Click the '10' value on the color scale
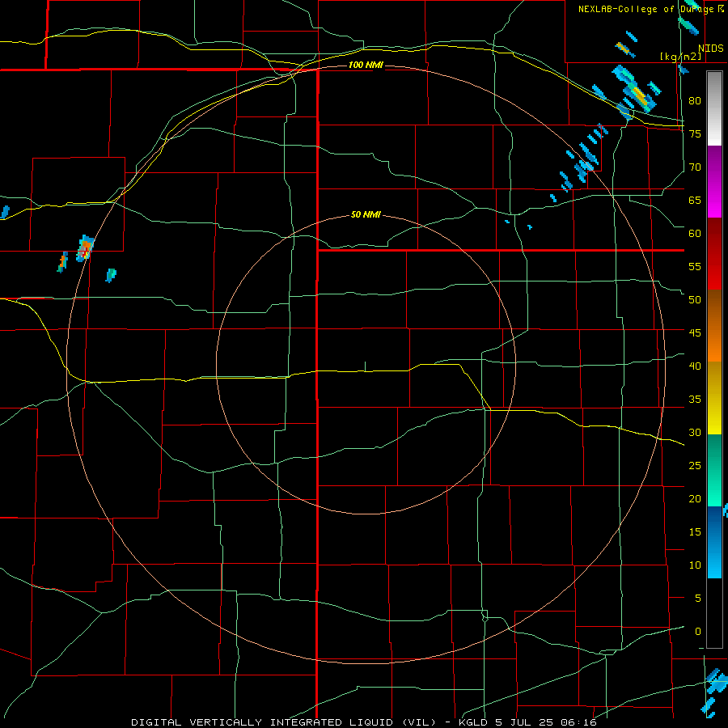 click(x=695, y=565)
